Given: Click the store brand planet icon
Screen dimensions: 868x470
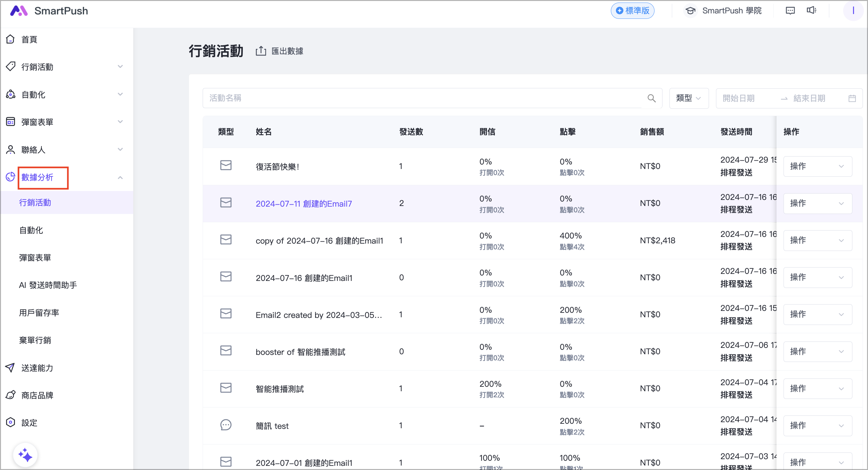Looking at the screenshot, I should click(x=11, y=395).
